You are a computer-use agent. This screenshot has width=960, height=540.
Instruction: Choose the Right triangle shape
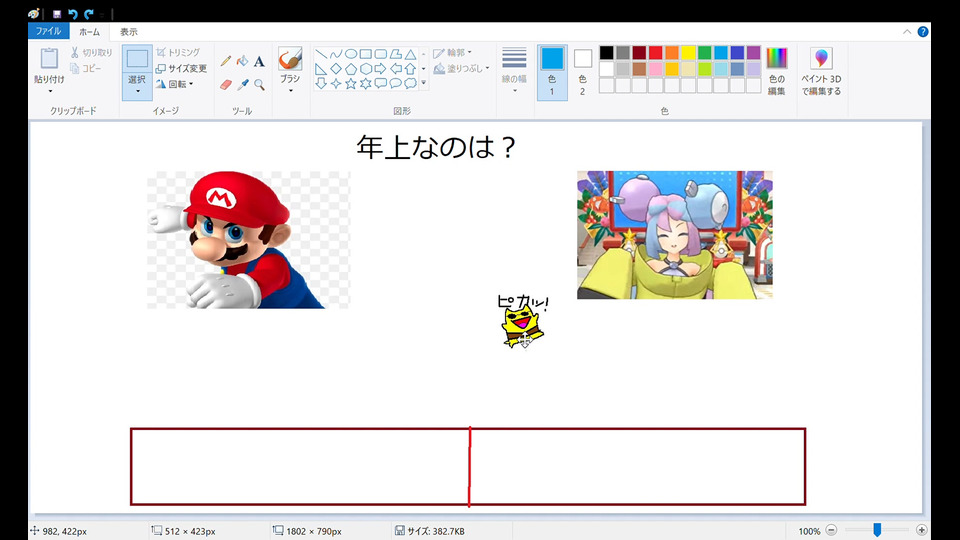pos(321,69)
